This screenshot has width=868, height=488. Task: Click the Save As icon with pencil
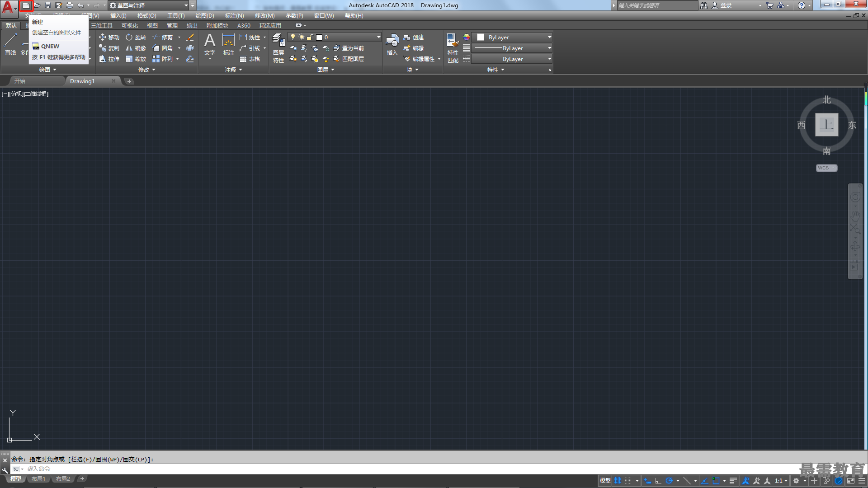[59, 5]
